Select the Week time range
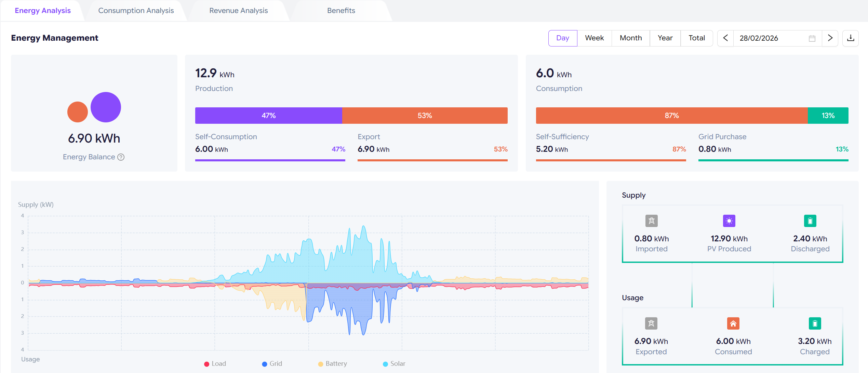This screenshot has height=373, width=868. pos(594,38)
